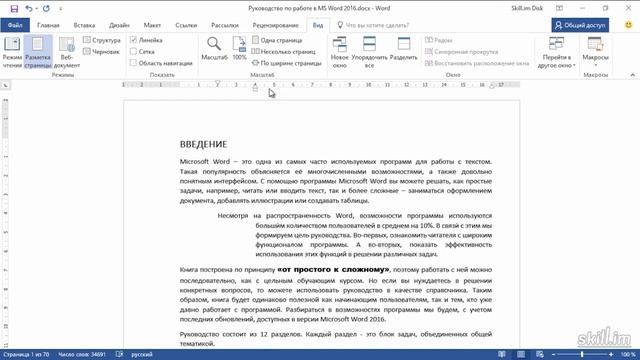Uncheck the Линейка ruler checkbox

point(133,40)
